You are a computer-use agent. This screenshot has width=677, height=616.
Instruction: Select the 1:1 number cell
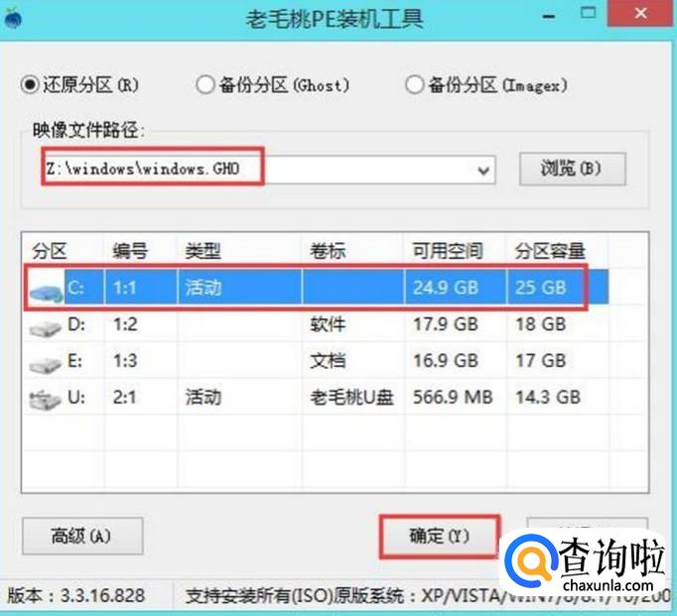(125, 288)
